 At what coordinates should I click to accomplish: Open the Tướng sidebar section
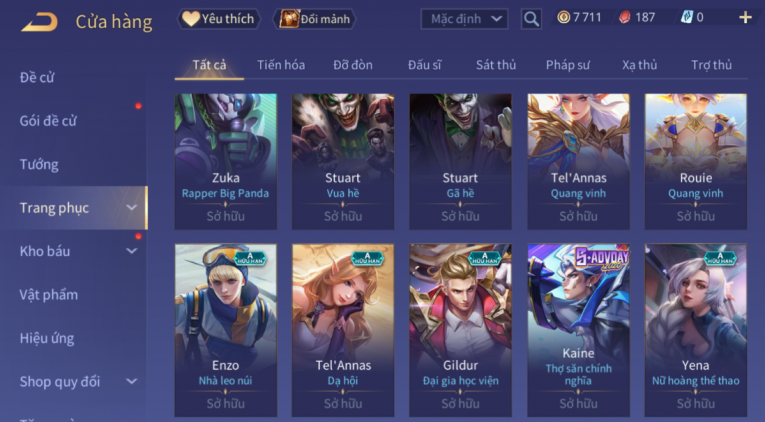[39, 164]
